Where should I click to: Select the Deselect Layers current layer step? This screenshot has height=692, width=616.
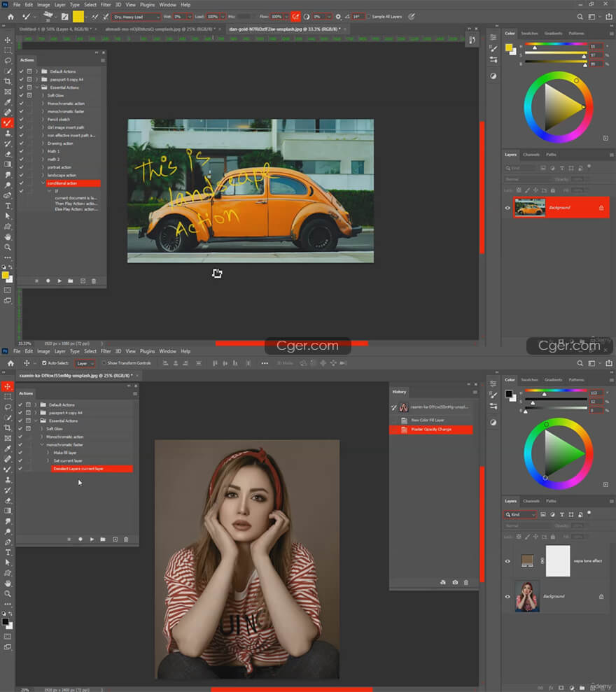coord(92,469)
